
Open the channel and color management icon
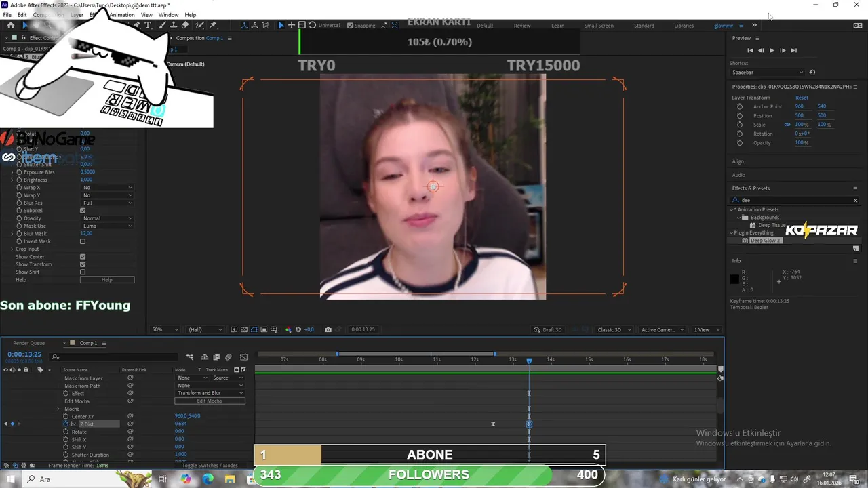coord(288,329)
